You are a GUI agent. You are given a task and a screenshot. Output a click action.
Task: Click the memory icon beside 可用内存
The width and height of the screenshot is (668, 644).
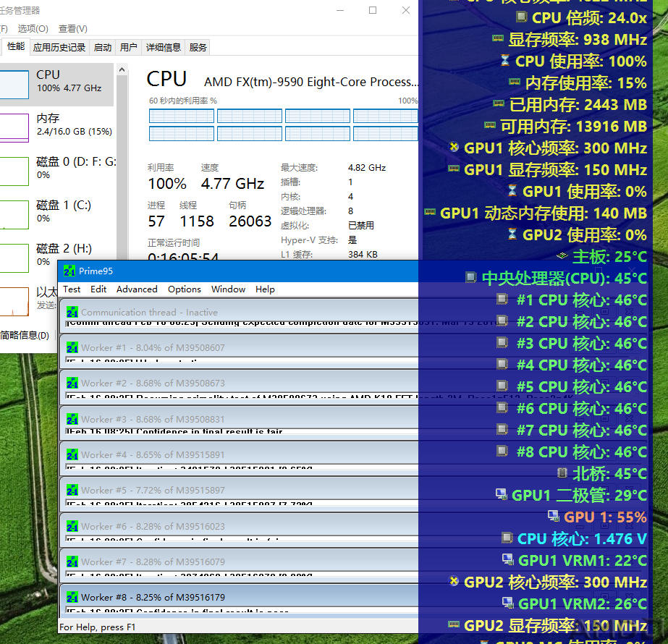[x=490, y=124]
